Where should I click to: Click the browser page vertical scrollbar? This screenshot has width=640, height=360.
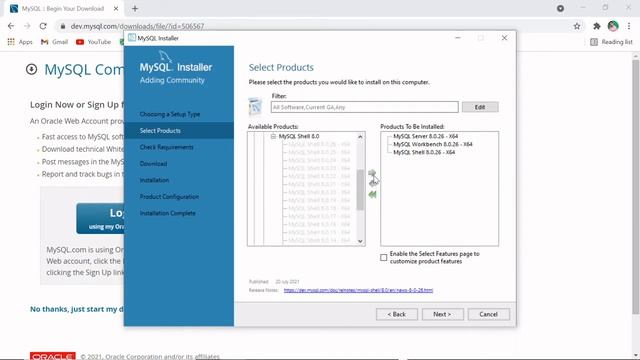pos(636,187)
